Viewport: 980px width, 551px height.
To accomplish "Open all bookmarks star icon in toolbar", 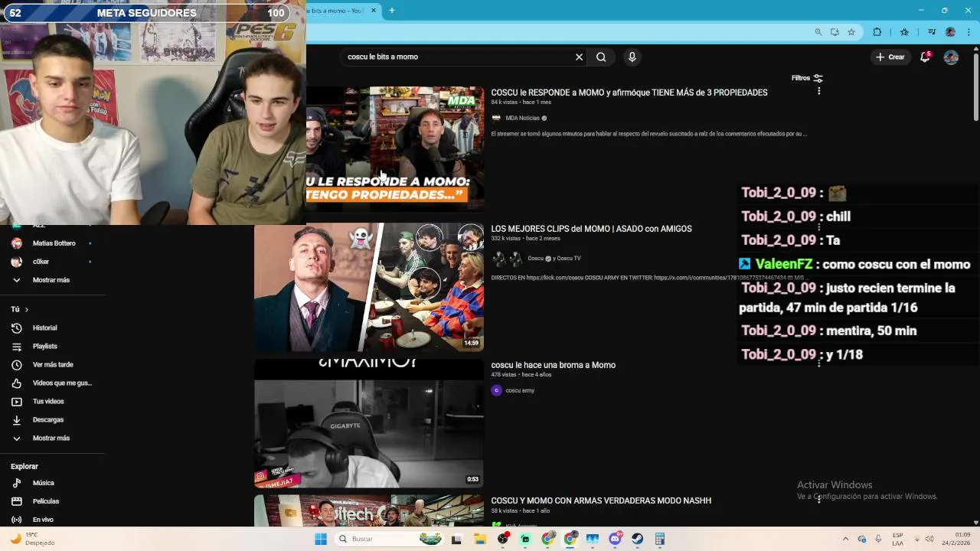I will (x=904, y=32).
